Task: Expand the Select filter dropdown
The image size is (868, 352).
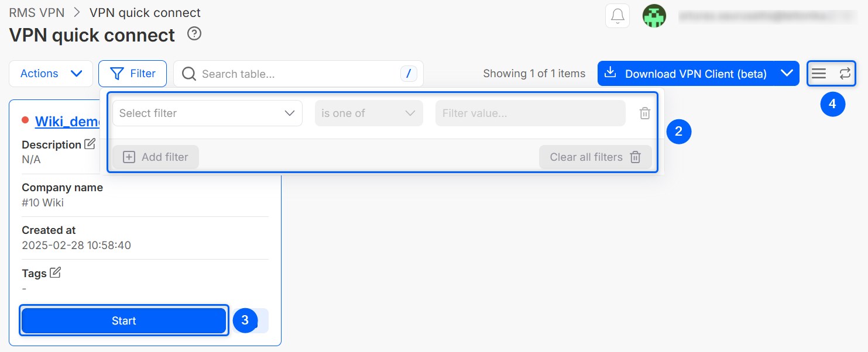Action: (x=207, y=113)
